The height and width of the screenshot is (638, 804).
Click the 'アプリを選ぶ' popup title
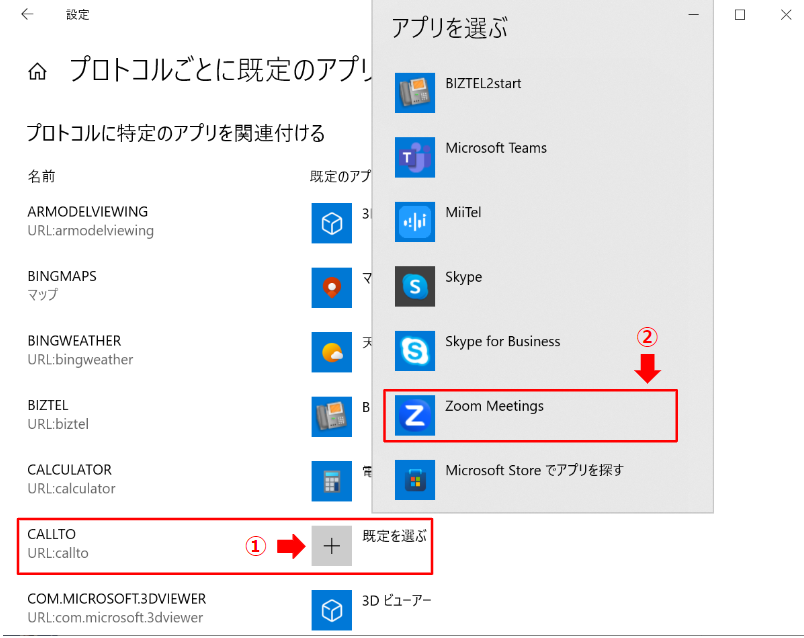[450, 28]
